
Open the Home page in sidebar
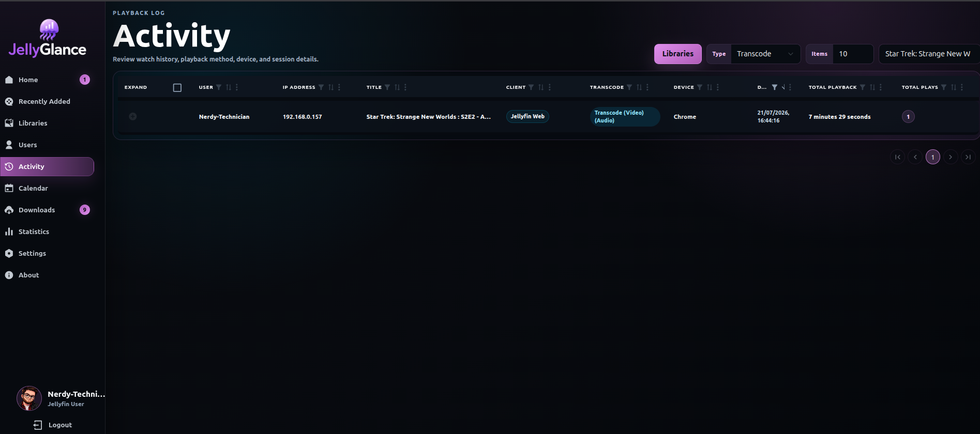tap(47, 80)
